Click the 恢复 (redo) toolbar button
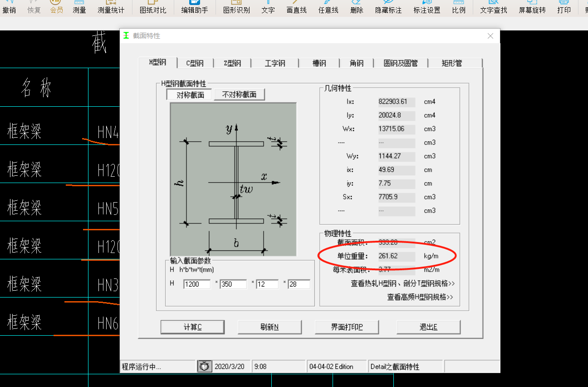This screenshot has width=588, height=387. pos(34,7)
